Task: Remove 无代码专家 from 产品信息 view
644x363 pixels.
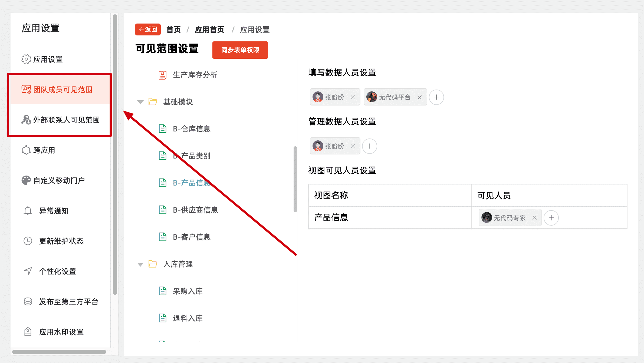Action: (534, 218)
